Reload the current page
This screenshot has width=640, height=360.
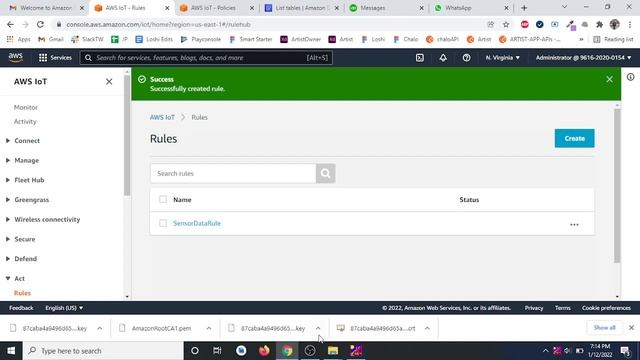[x=40, y=24]
